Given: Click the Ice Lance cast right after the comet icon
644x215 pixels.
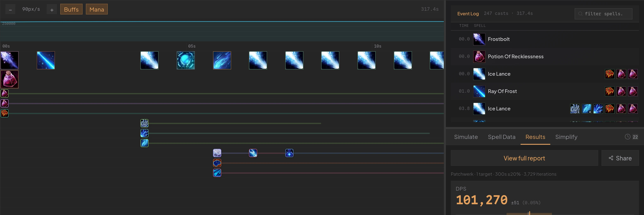Looking at the screenshot, I should coord(258,60).
